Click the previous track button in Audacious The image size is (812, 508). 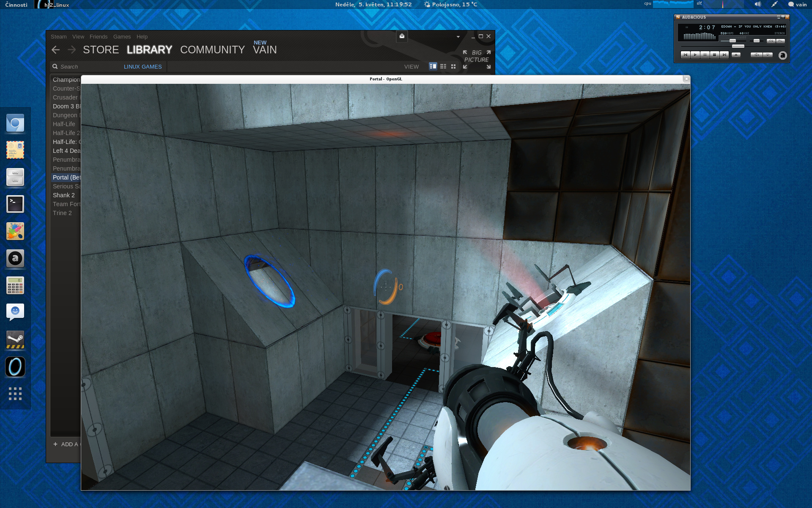[686, 55]
